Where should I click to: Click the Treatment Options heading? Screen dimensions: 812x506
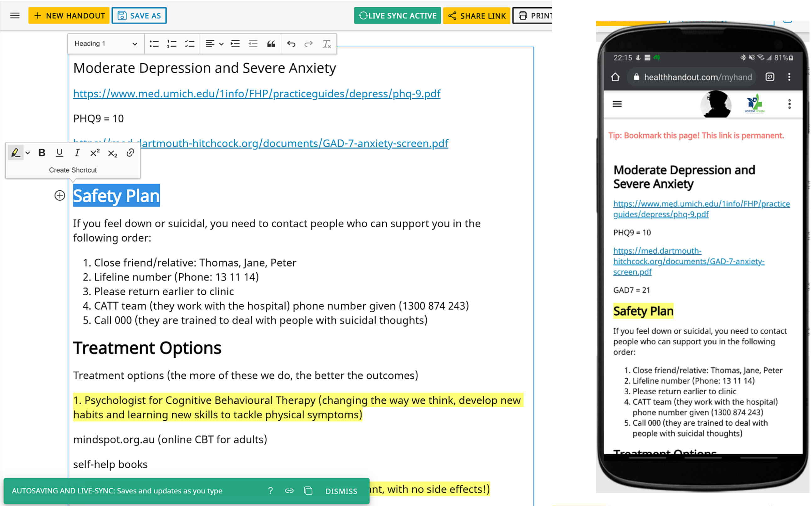pyautogui.click(x=147, y=348)
